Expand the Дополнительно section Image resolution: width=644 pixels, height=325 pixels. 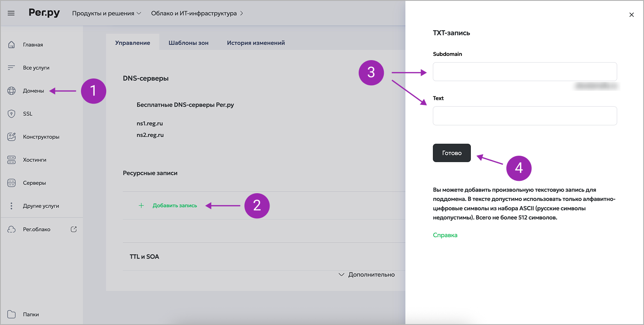tap(366, 275)
